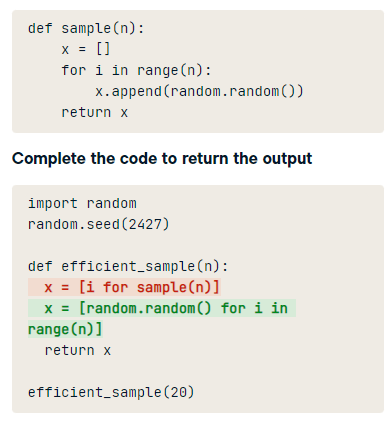Click 'Complete the code to return the output' heading
Image resolution: width=390 pixels, height=422 pixels.
click(x=162, y=158)
